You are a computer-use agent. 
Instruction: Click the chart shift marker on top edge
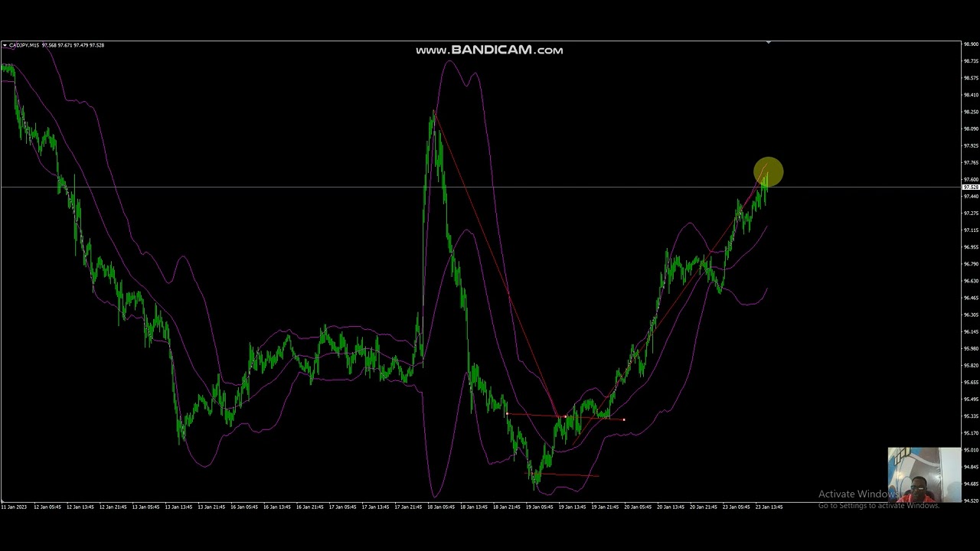tap(768, 42)
